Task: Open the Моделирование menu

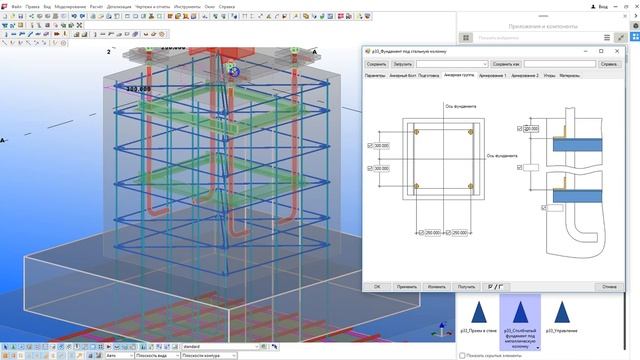Action: (x=70, y=7)
